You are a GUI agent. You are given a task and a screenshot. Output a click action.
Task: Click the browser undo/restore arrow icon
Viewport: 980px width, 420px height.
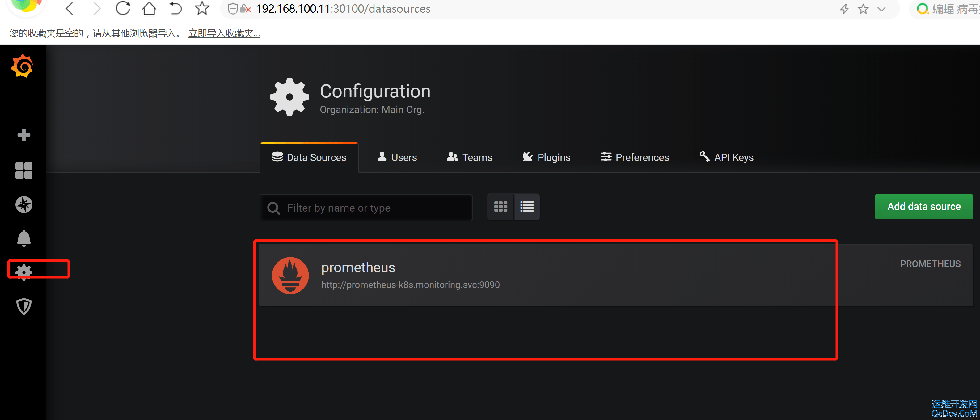175,8
